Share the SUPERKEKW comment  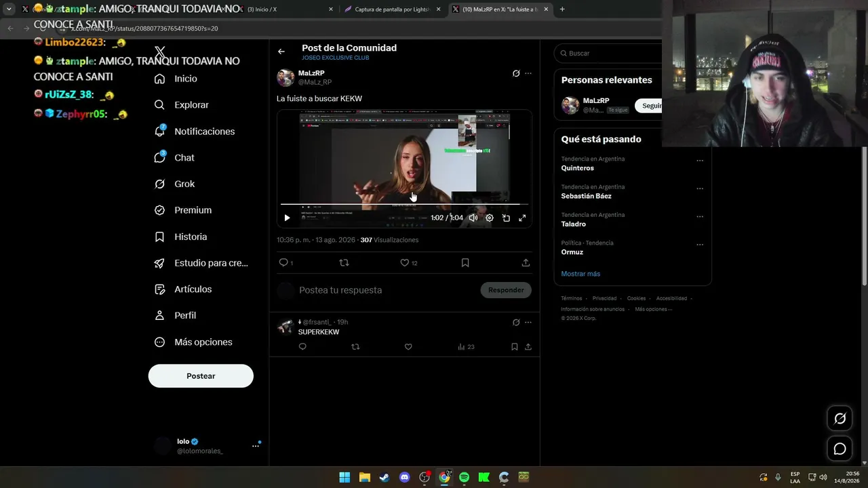tap(528, 347)
